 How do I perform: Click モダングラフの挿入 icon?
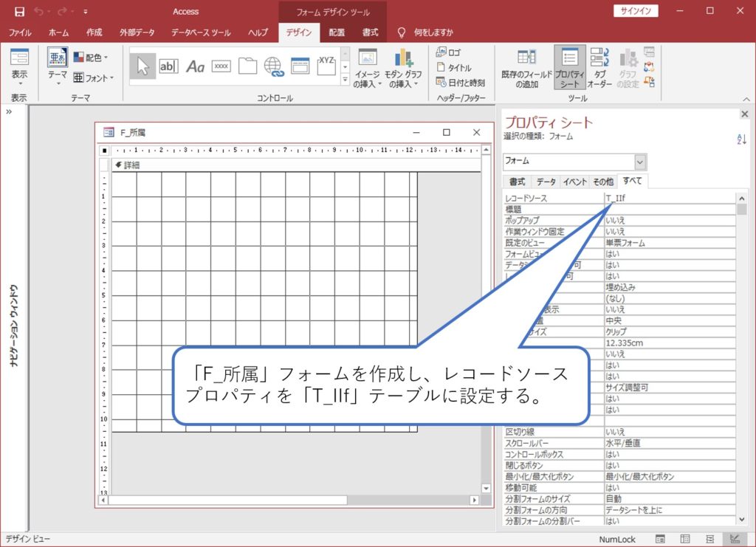point(402,66)
